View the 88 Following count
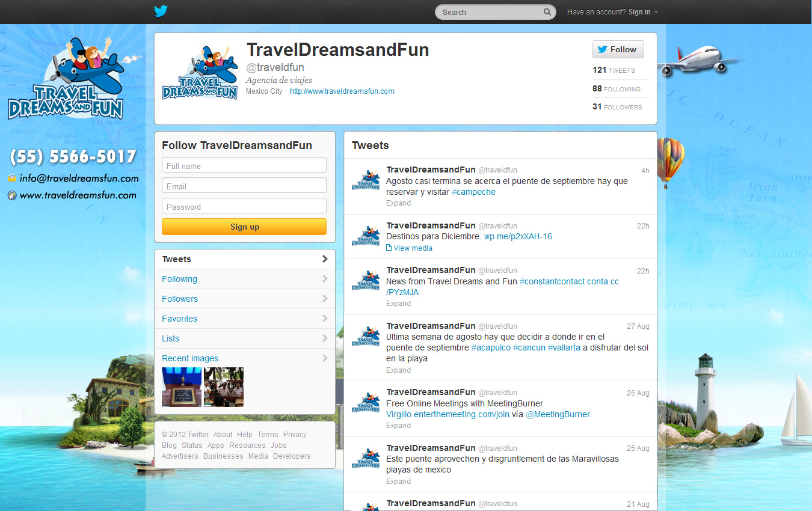Screen dimensions: 812x511 pos(617,89)
